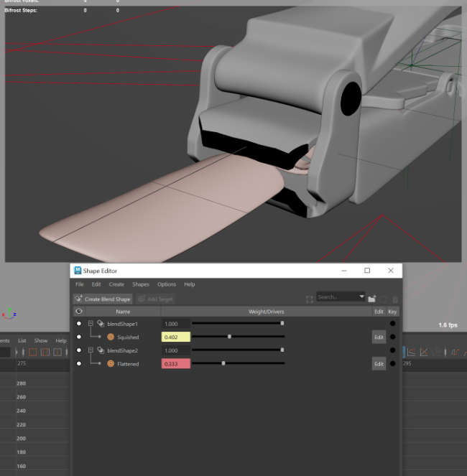Click the XYZ axis gizmo in viewport

pos(10,314)
